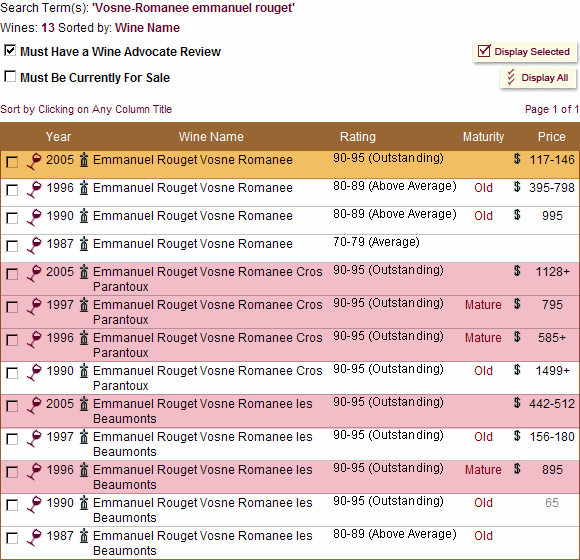
Task: Select checkbox for 2005 Vosne Romanee row
Action: [12, 162]
